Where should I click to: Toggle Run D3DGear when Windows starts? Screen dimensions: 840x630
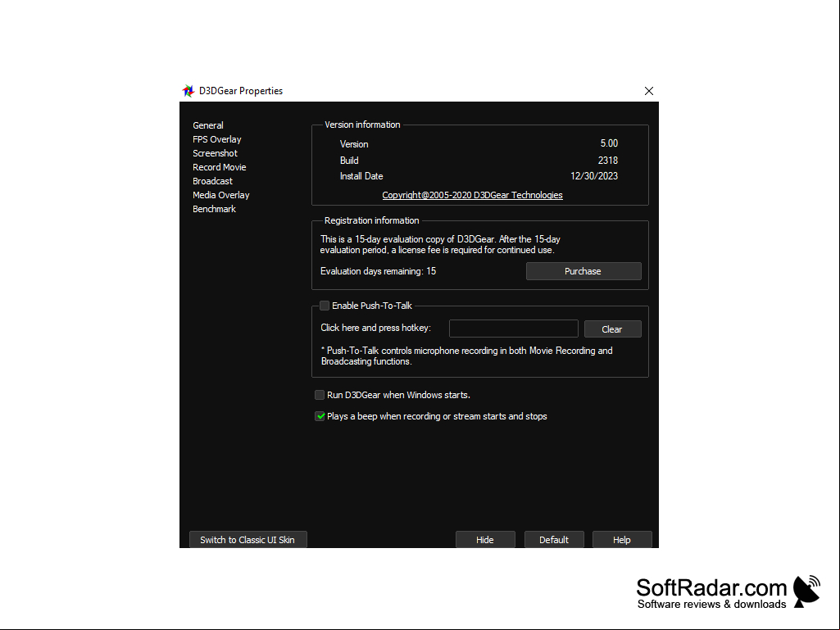[320, 395]
